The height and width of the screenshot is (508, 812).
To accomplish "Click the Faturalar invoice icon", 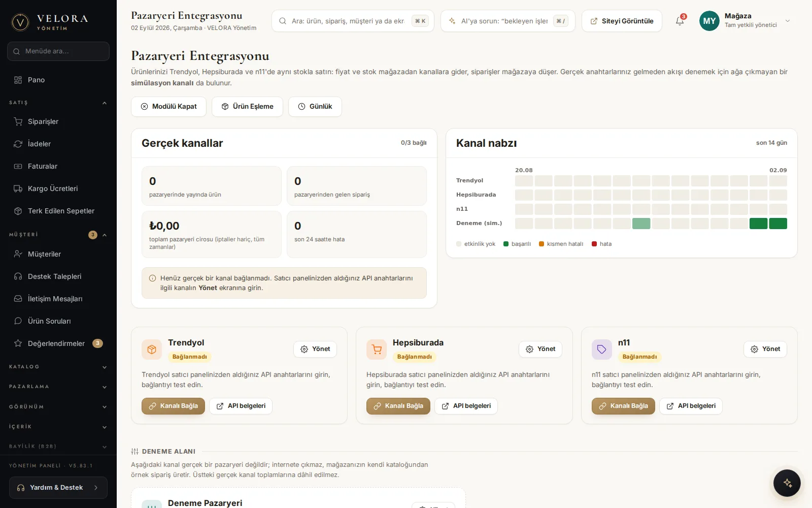I will click(x=18, y=166).
